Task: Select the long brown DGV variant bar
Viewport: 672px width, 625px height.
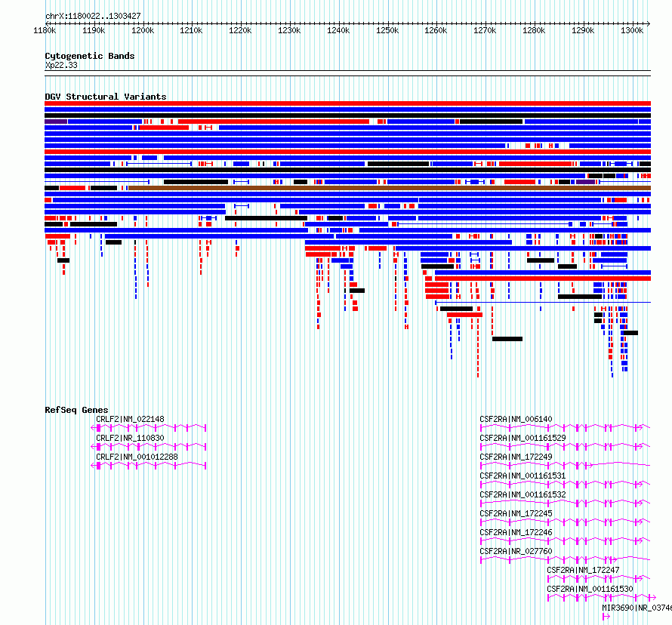Action: [x=390, y=188]
